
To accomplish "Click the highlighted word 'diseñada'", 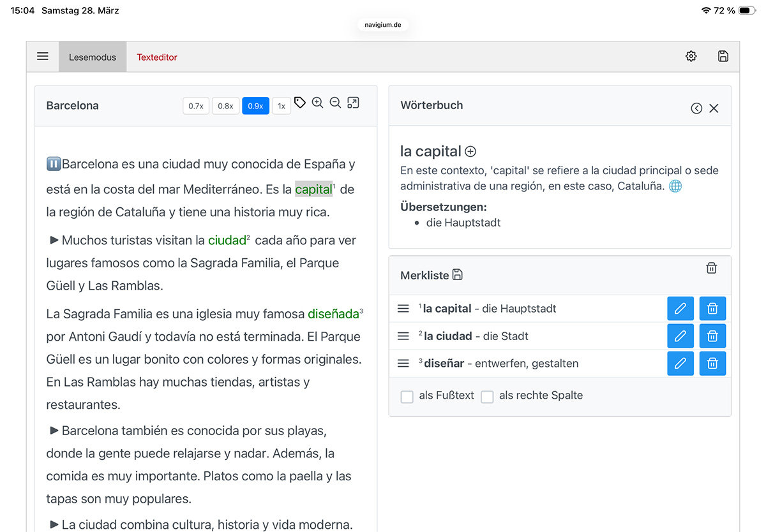I will tap(333, 314).
